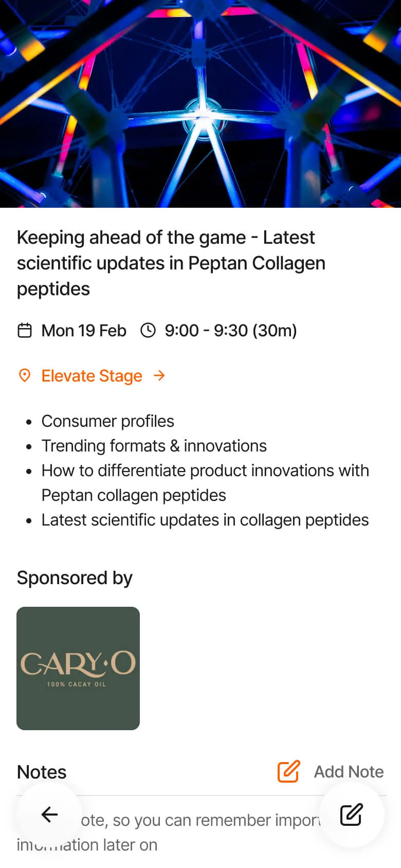Click the Latest scientific updates bullet item

pos(205,520)
